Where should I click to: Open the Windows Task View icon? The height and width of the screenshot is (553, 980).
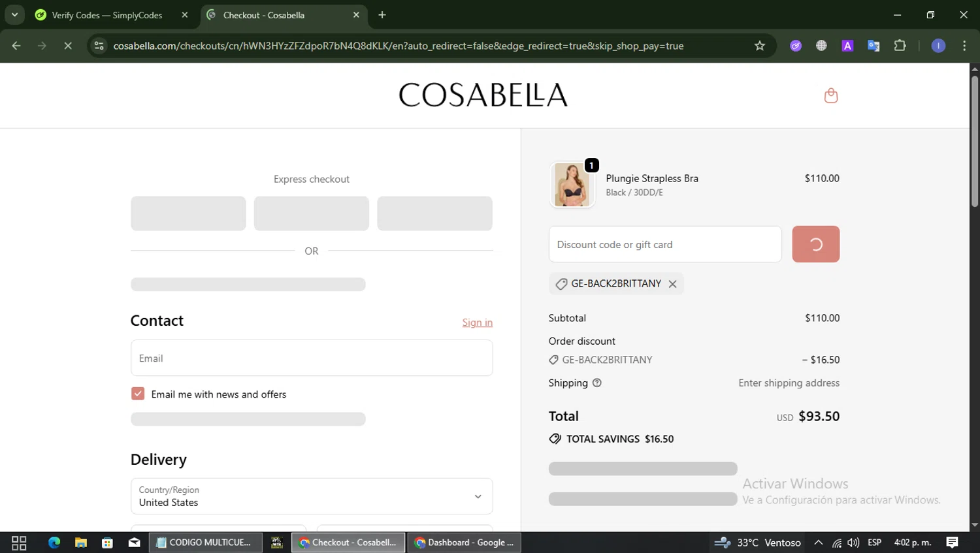[19, 543]
